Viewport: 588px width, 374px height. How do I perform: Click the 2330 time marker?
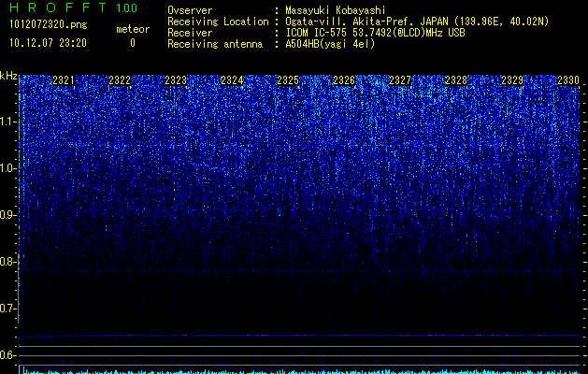click(x=568, y=79)
